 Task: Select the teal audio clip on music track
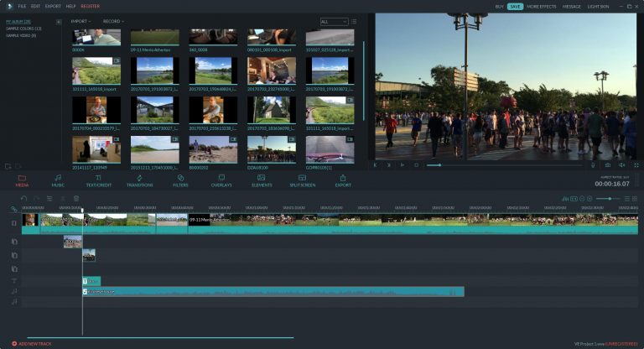point(273,291)
